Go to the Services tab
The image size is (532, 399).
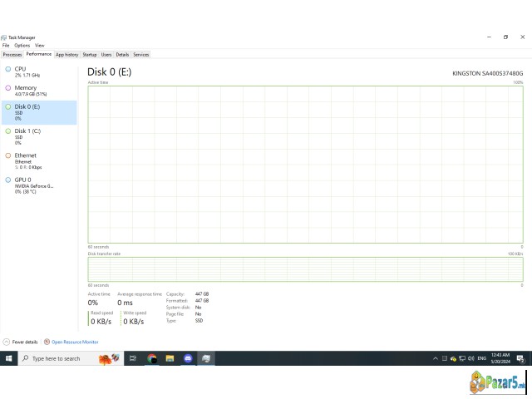tap(141, 54)
